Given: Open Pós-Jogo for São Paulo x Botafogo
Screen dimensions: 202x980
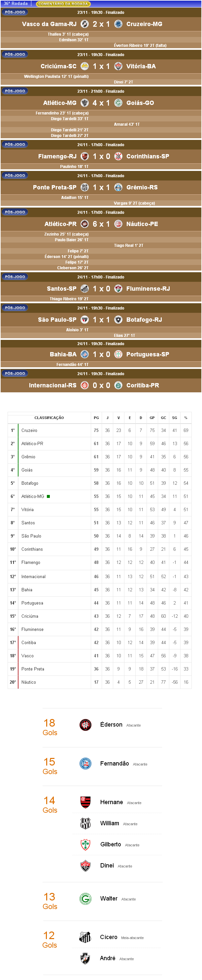Looking at the screenshot, I should pyautogui.click(x=15, y=308).
